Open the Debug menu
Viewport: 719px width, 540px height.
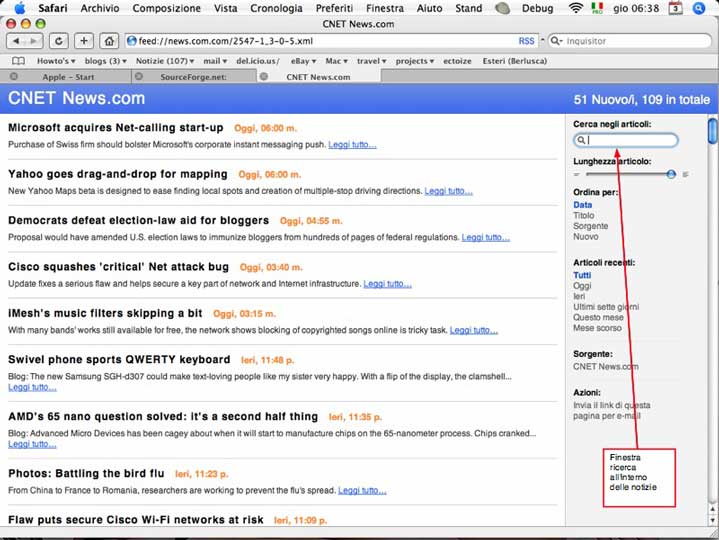(537, 8)
